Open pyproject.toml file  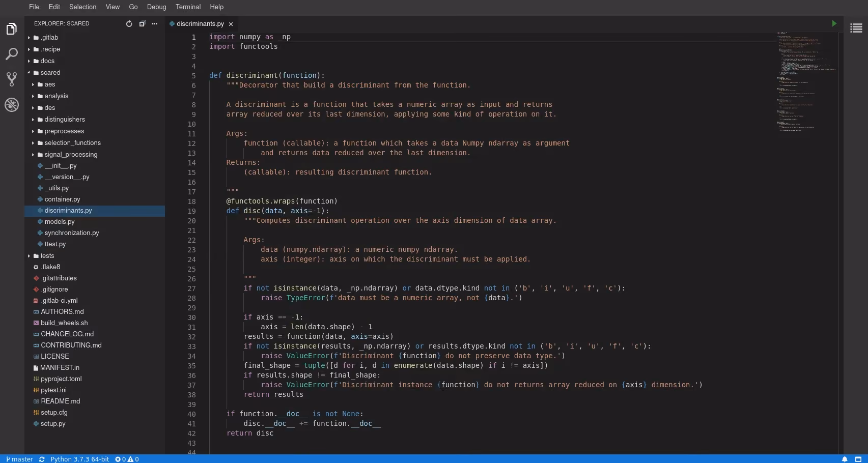95,379
